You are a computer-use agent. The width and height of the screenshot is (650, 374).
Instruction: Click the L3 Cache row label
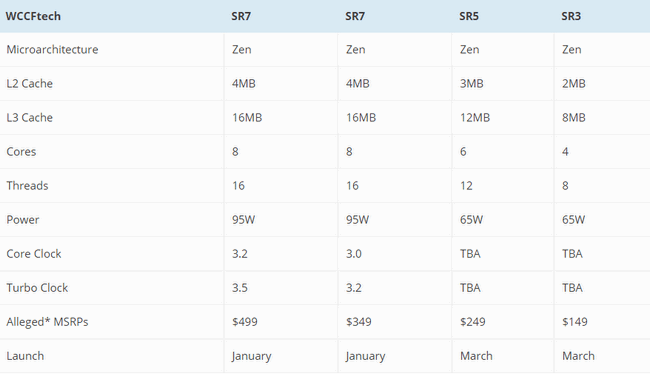[29, 117]
